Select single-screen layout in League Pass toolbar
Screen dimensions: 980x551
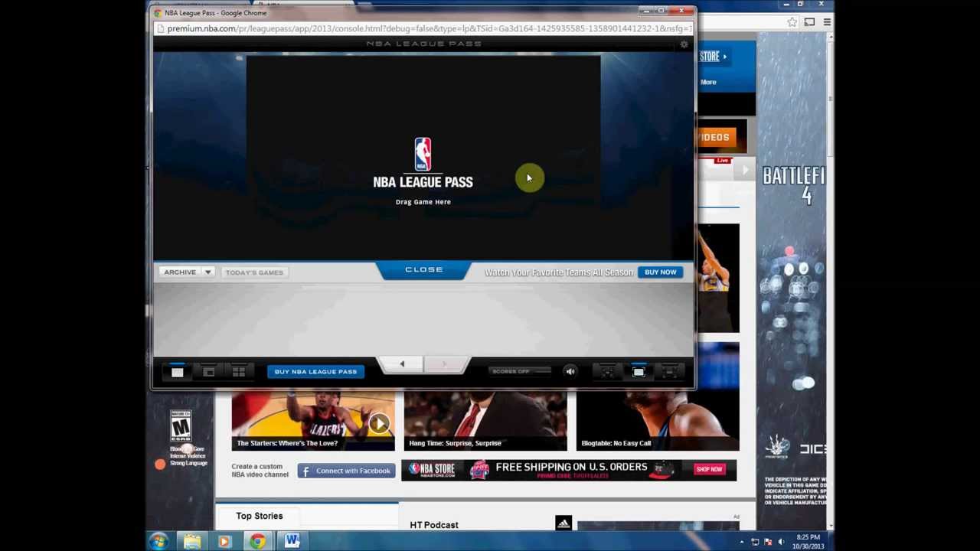[x=177, y=372]
